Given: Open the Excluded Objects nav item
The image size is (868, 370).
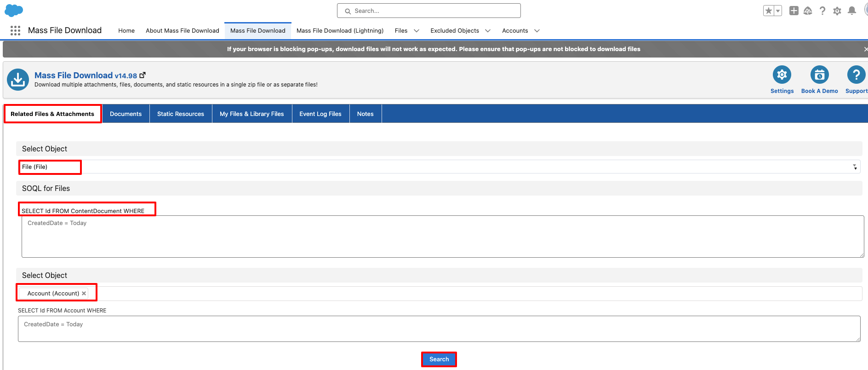Looking at the screenshot, I should click(x=455, y=30).
